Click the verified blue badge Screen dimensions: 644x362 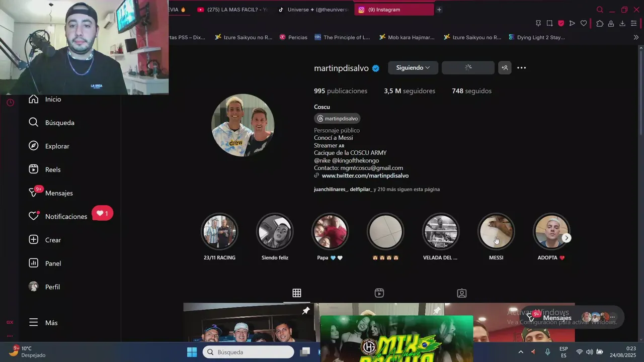[376, 68]
